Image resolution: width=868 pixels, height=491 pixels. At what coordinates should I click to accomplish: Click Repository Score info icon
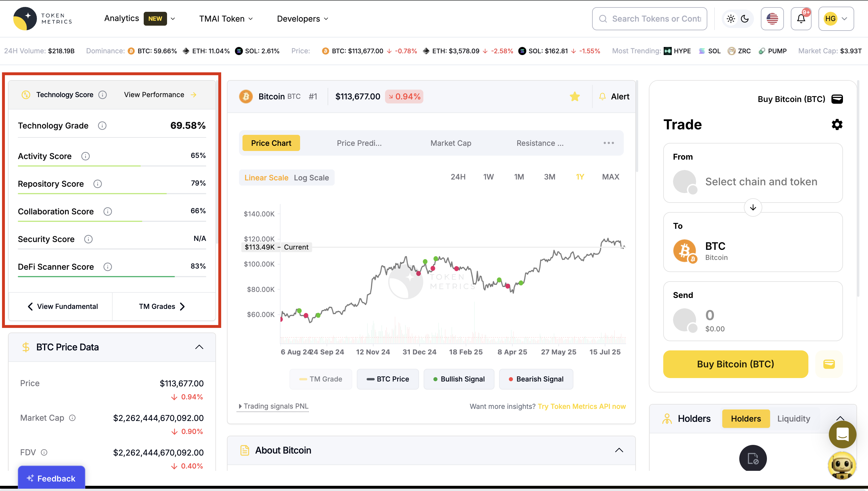click(x=98, y=184)
